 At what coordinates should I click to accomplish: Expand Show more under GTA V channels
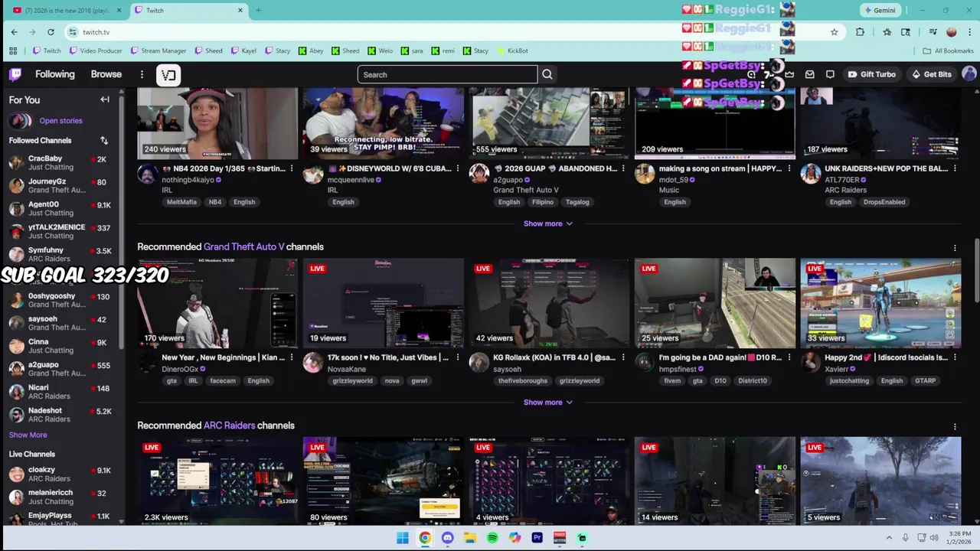[x=547, y=403]
